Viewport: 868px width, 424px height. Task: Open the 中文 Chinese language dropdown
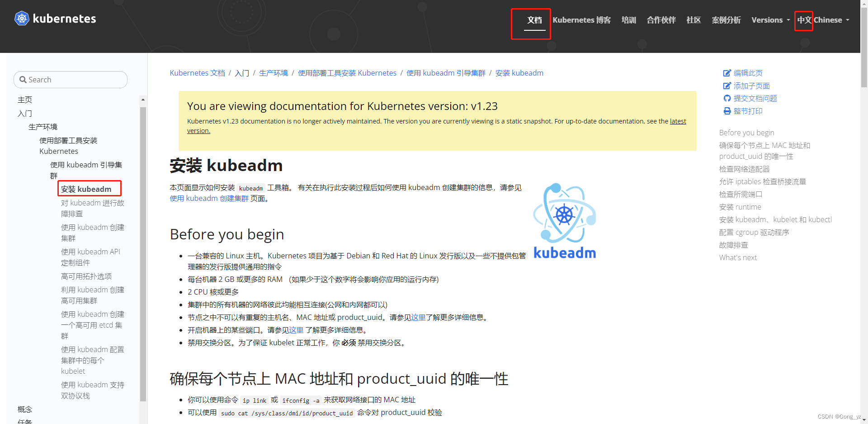pyautogui.click(x=823, y=20)
